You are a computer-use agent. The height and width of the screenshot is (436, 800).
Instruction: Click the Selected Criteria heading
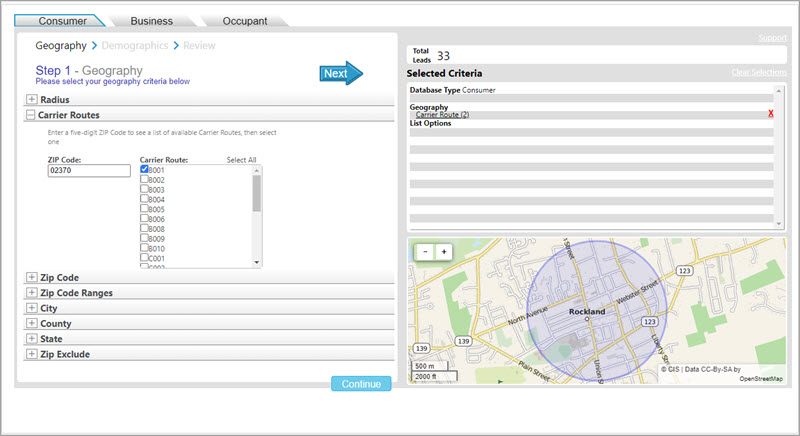444,73
